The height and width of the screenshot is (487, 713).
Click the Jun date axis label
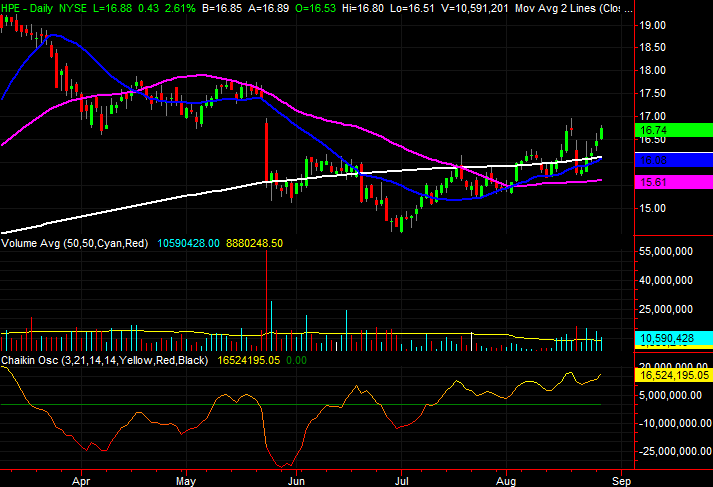click(x=296, y=481)
